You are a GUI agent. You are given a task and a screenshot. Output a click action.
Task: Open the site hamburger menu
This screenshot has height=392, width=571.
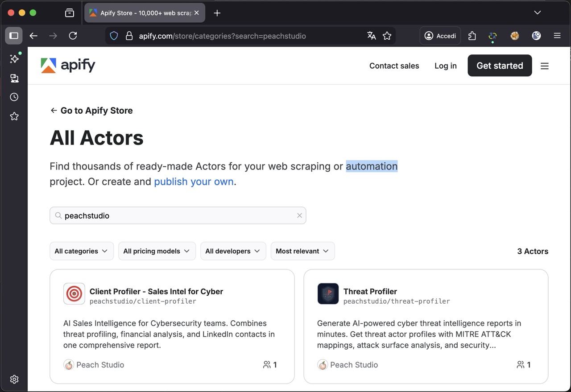click(545, 66)
